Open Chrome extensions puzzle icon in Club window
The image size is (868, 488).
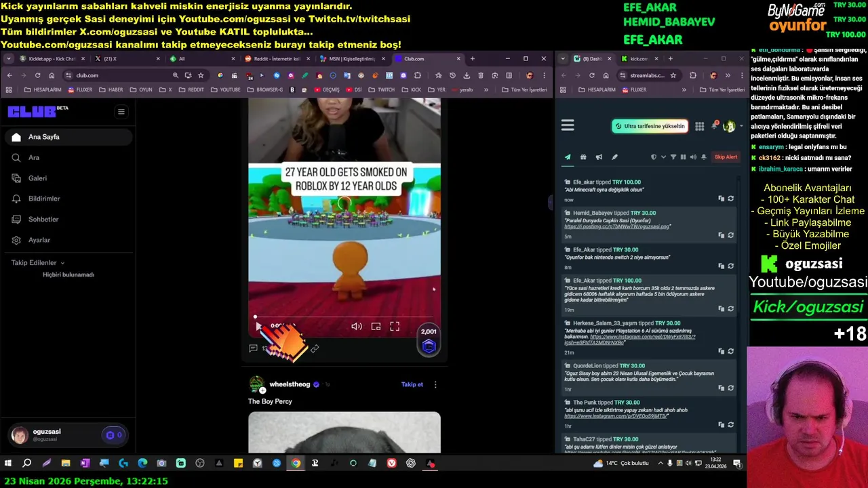(418, 75)
